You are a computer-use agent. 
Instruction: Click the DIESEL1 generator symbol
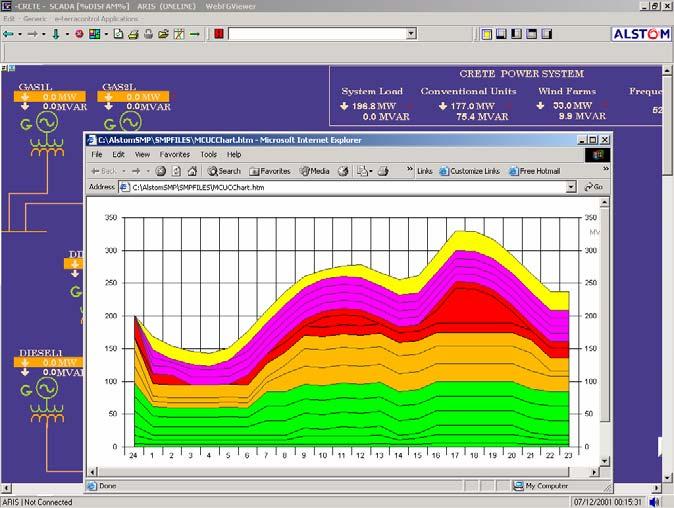tap(47, 388)
